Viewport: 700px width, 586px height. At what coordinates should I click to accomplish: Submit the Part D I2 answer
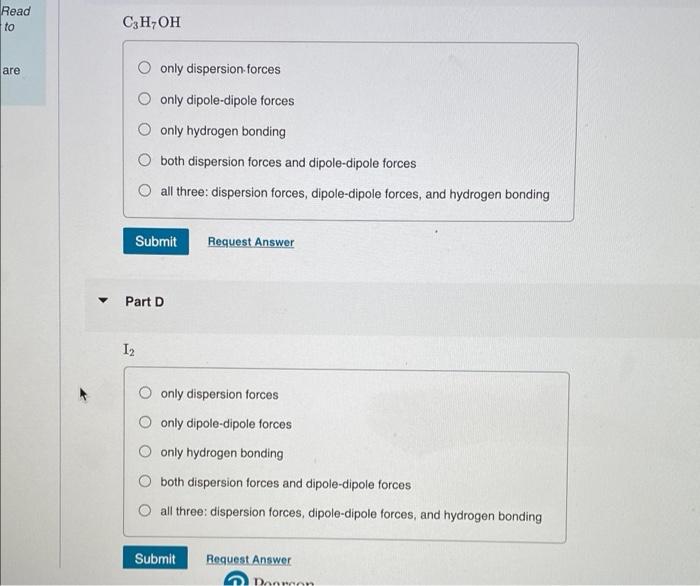[x=155, y=558]
